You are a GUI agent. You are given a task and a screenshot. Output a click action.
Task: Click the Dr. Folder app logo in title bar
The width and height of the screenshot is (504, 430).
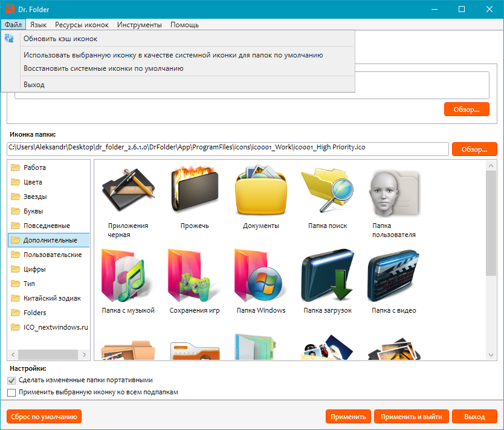click(x=10, y=9)
